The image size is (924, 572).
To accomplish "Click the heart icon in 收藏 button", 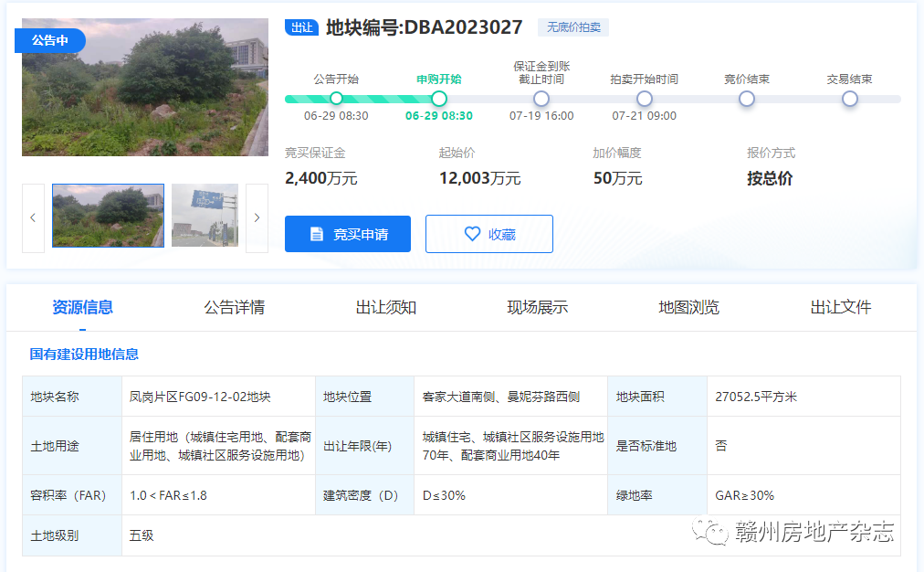I will tap(472, 234).
